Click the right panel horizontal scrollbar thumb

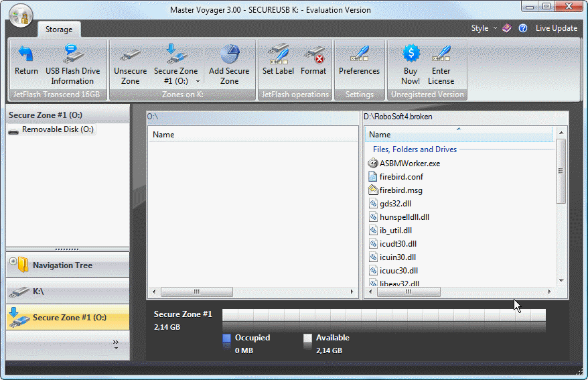[409, 292]
